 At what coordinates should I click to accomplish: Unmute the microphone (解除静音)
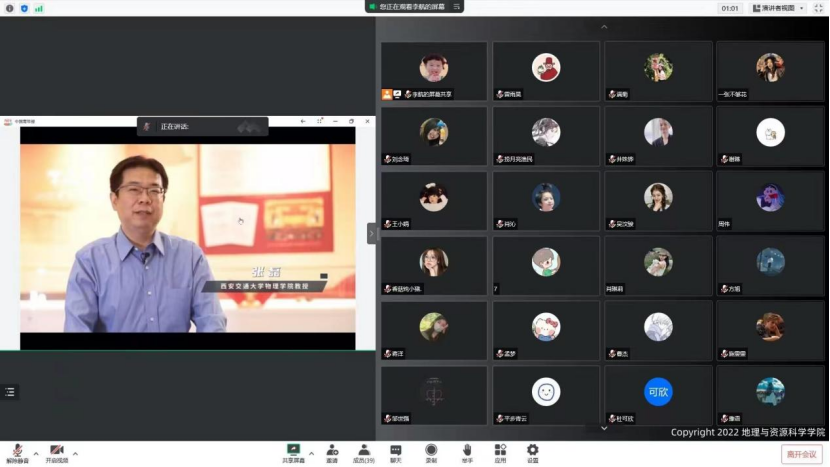(x=17, y=454)
